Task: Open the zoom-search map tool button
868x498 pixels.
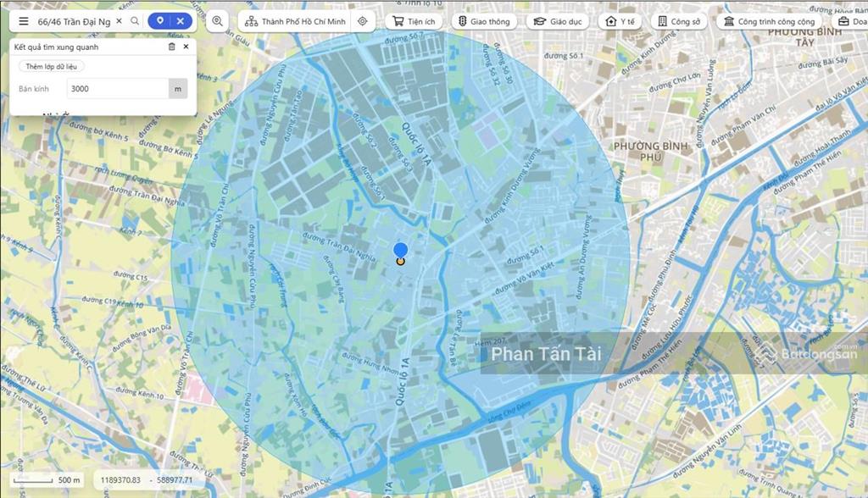Action: tap(218, 21)
